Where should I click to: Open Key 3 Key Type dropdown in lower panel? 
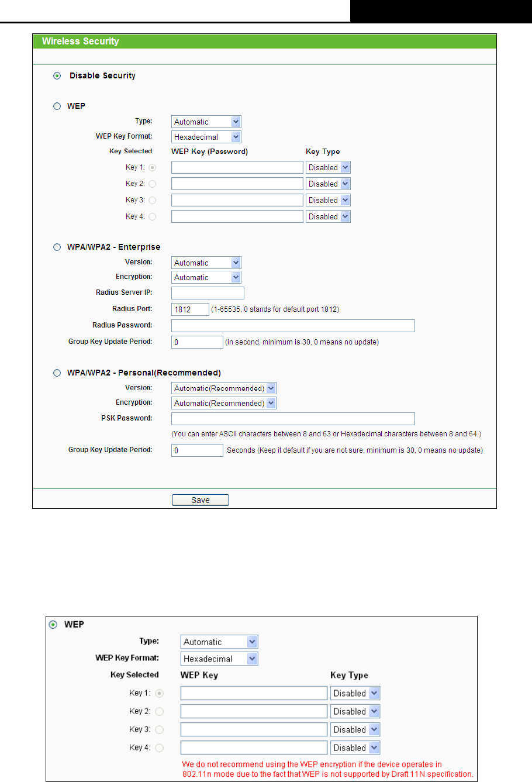click(x=355, y=729)
